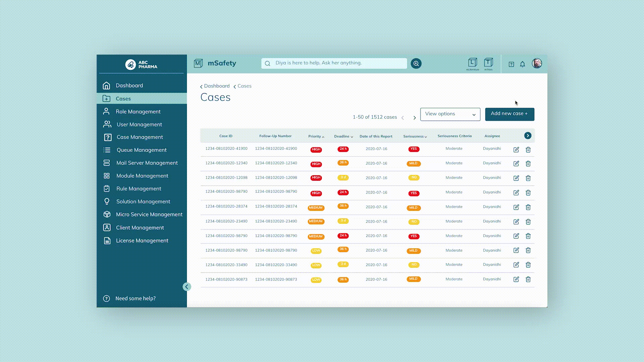Click the Add new case button
Viewport: 644px width, 362px height.
coord(509,114)
